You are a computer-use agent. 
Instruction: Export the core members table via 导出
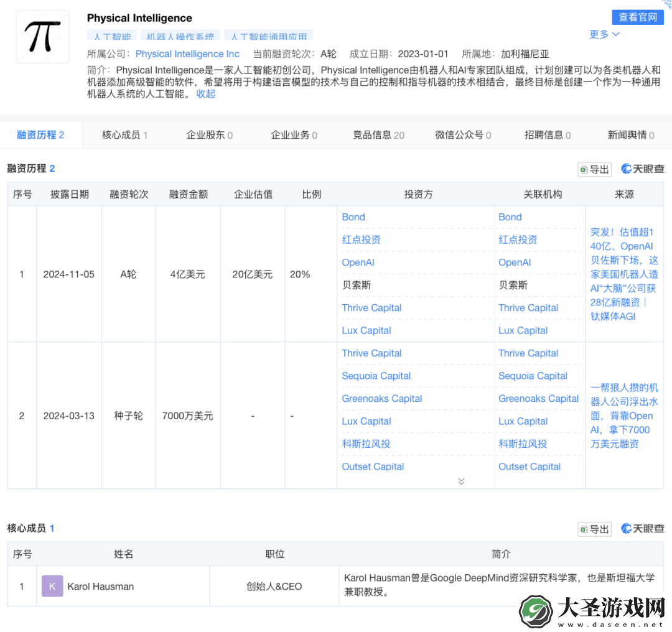[x=594, y=529]
